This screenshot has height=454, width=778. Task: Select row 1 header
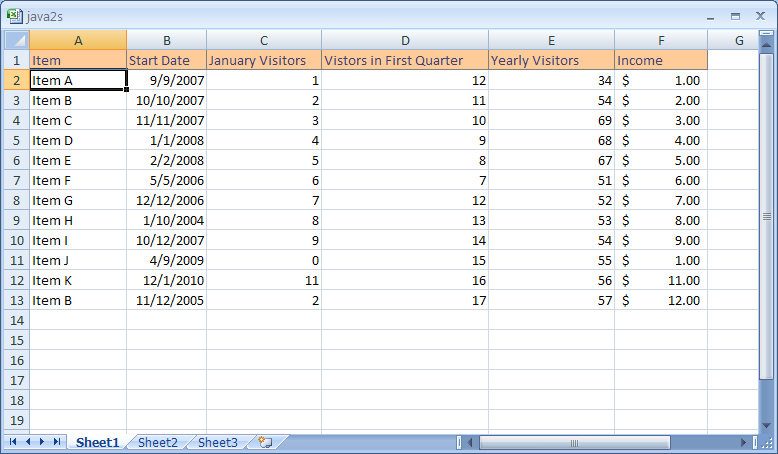pyautogui.click(x=17, y=60)
